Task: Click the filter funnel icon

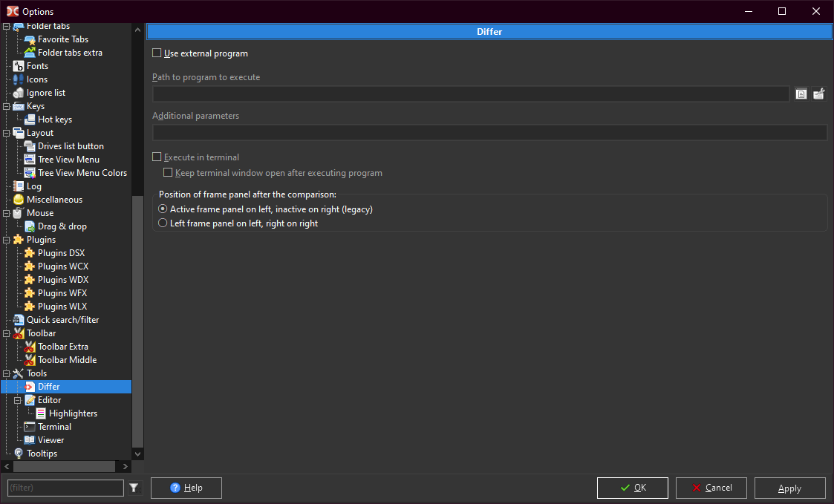Action: click(134, 488)
